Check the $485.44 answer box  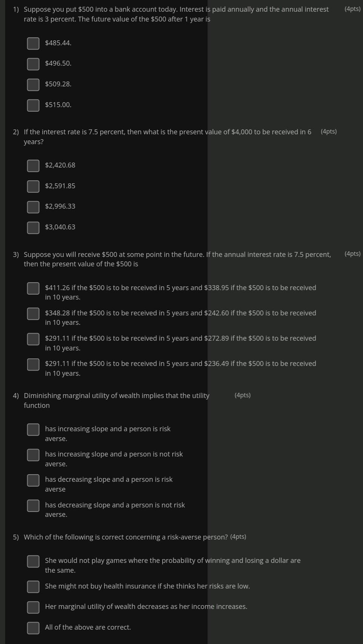pyautogui.click(x=33, y=43)
